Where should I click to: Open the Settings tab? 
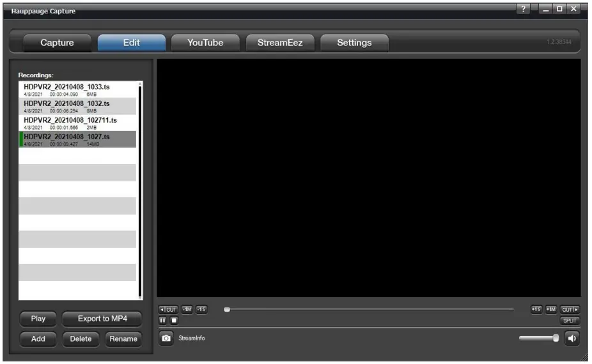click(x=354, y=43)
